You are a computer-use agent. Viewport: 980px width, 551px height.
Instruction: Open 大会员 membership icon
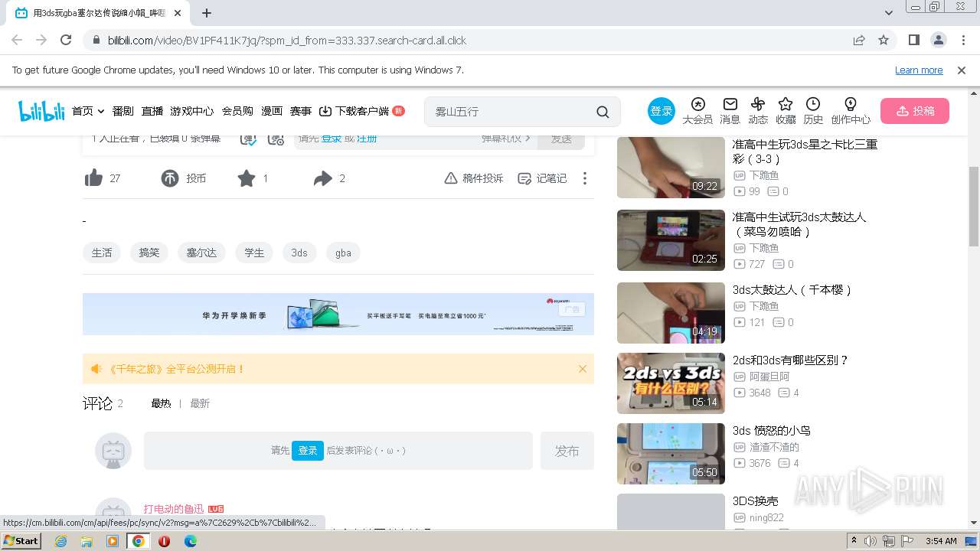(697, 111)
